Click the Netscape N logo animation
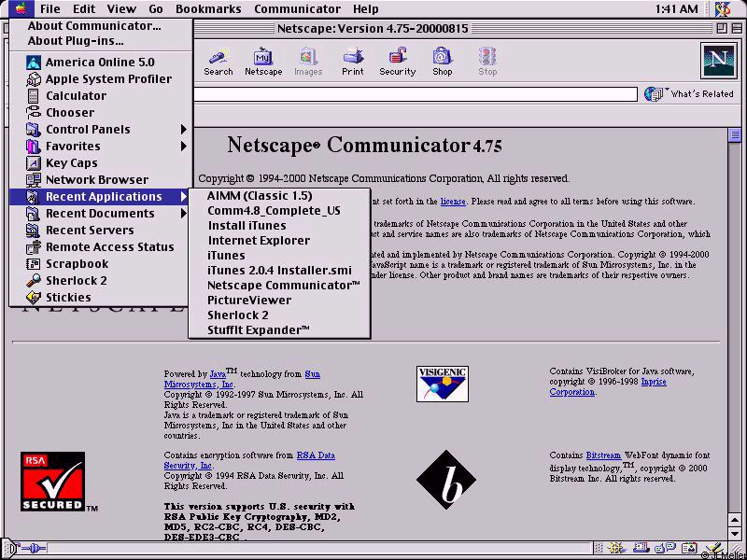 click(x=718, y=61)
